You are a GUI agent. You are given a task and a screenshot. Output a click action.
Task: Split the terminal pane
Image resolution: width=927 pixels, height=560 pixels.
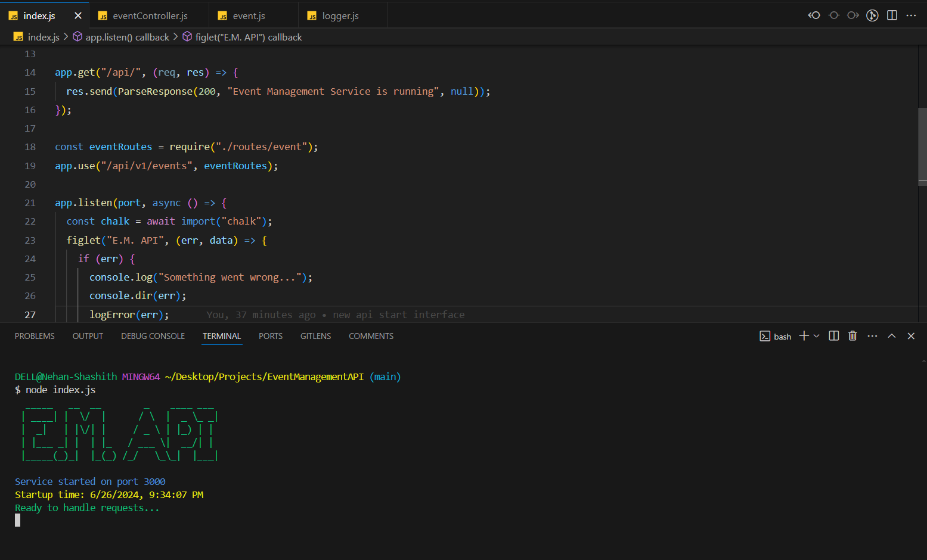[834, 336]
